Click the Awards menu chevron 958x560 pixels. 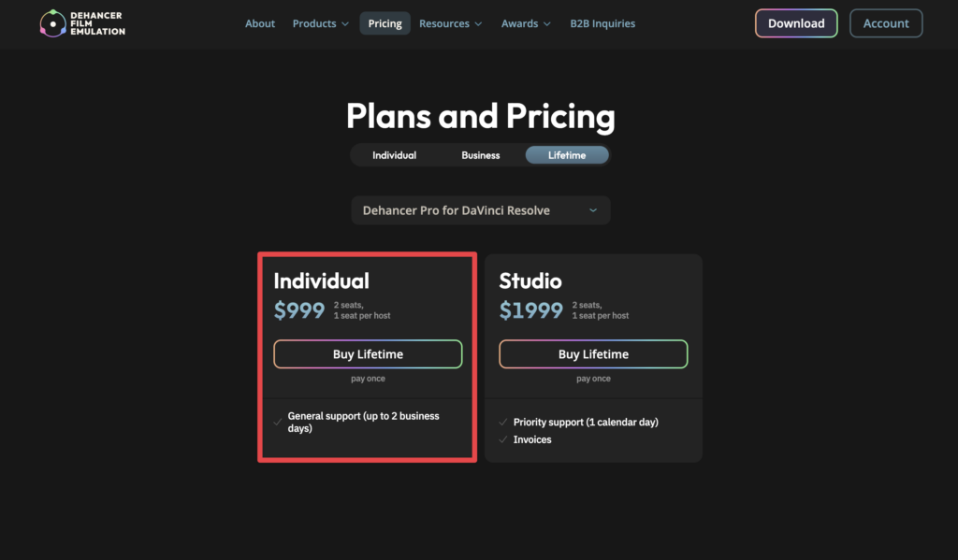click(546, 23)
